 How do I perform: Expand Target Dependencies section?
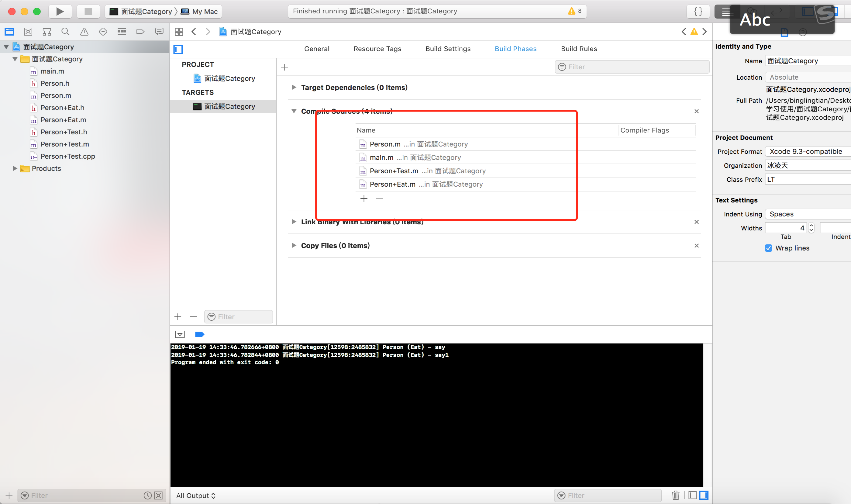(x=294, y=87)
